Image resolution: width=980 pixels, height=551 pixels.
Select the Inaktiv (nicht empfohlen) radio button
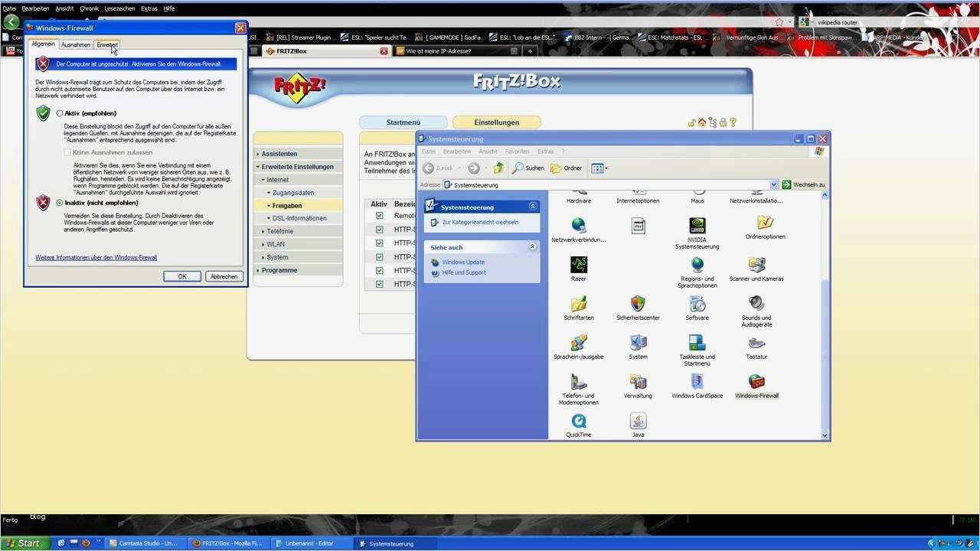click(60, 203)
